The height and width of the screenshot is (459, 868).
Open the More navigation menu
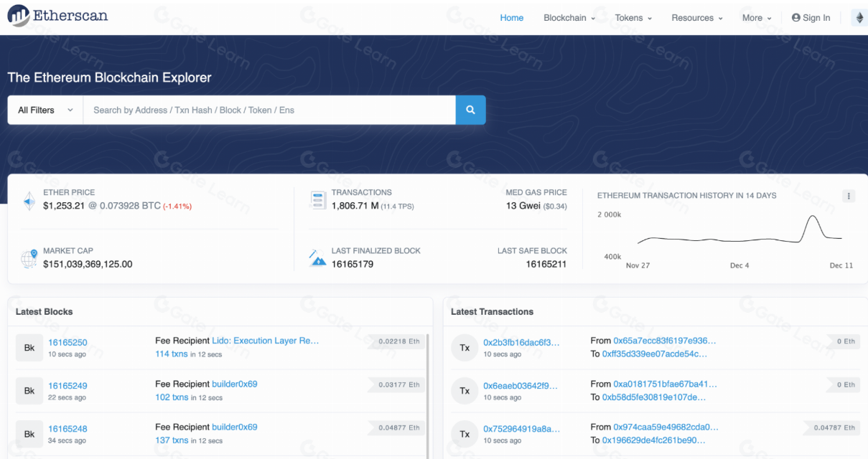[x=757, y=18]
